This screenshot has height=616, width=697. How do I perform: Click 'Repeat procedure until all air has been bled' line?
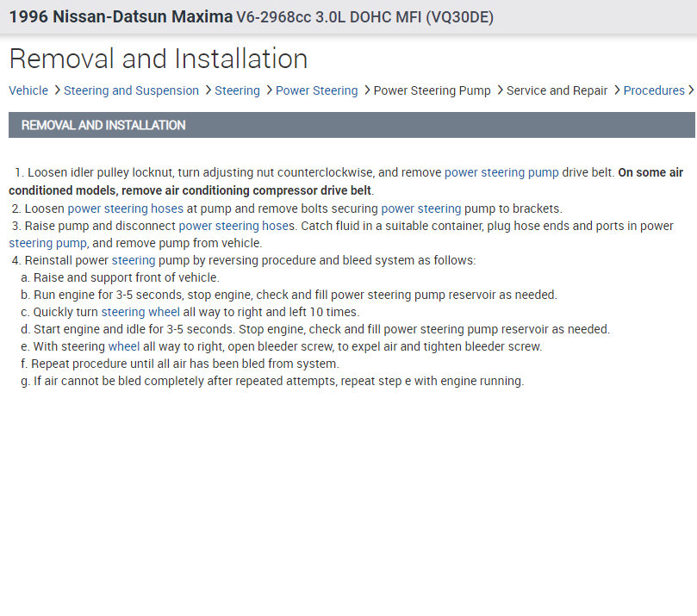[179, 364]
